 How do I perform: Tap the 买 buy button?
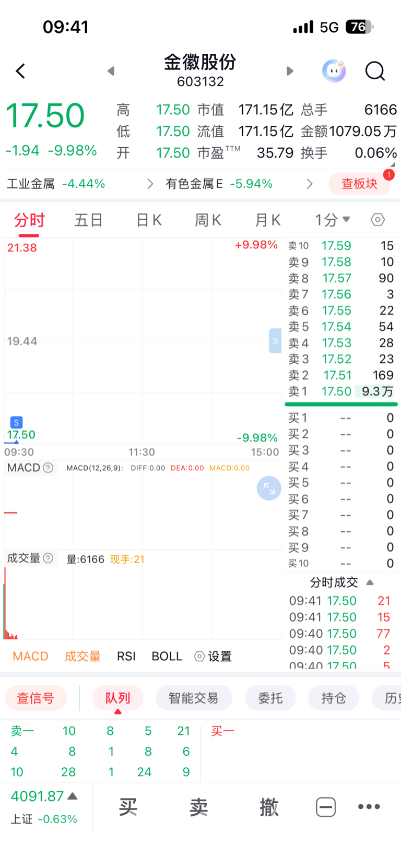tap(128, 807)
